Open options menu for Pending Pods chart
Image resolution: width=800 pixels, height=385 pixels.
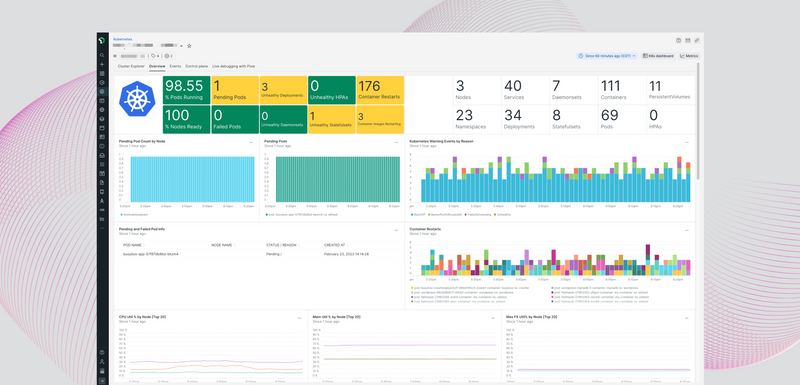click(396, 143)
